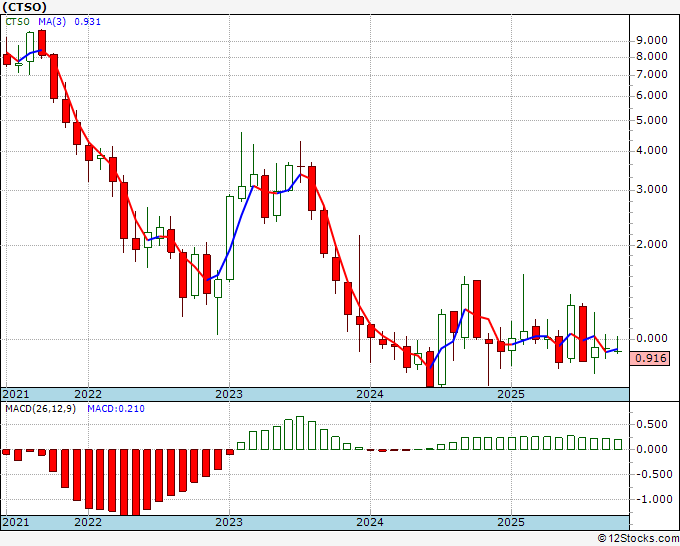Click 2023 on the price chart timeline
The width and height of the screenshot is (680, 546).
(229, 394)
